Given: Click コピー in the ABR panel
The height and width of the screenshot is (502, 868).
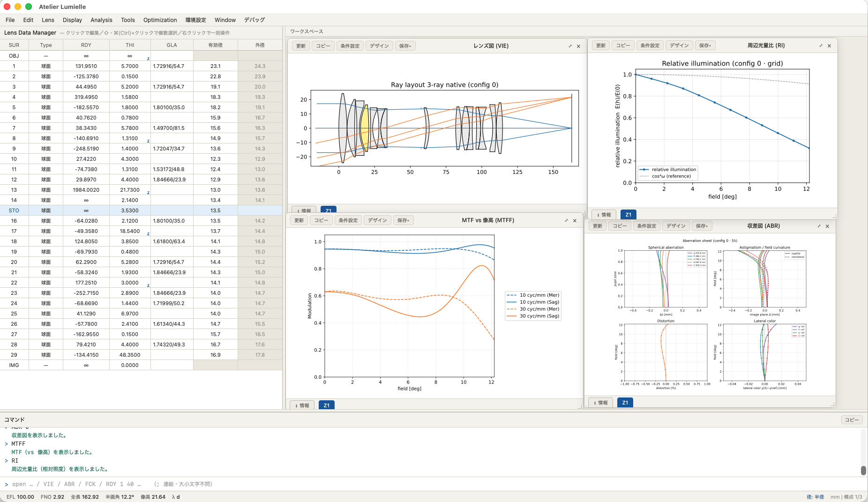Looking at the screenshot, I should click(620, 226).
